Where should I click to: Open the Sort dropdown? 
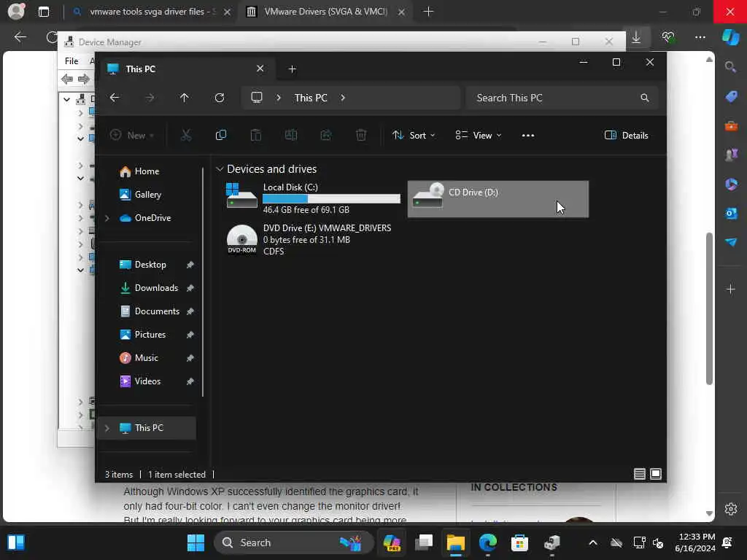[414, 135]
